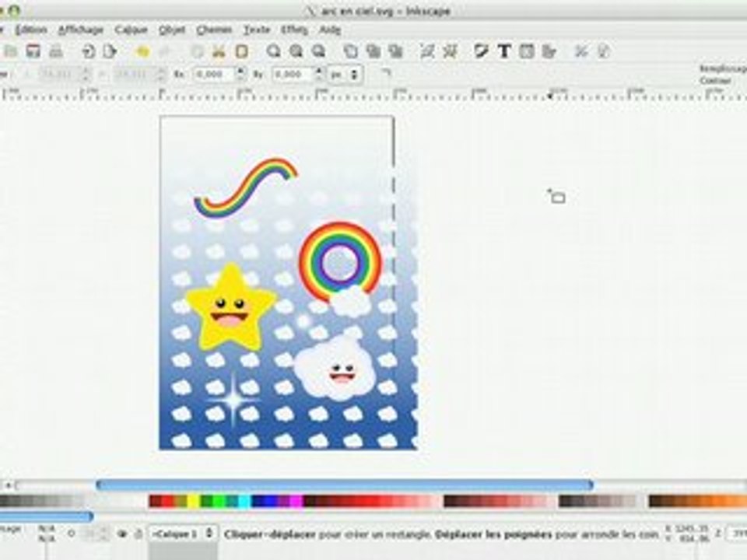Screen dimensions: 747x560
Task: Open the Objet menu
Action: tap(171, 30)
